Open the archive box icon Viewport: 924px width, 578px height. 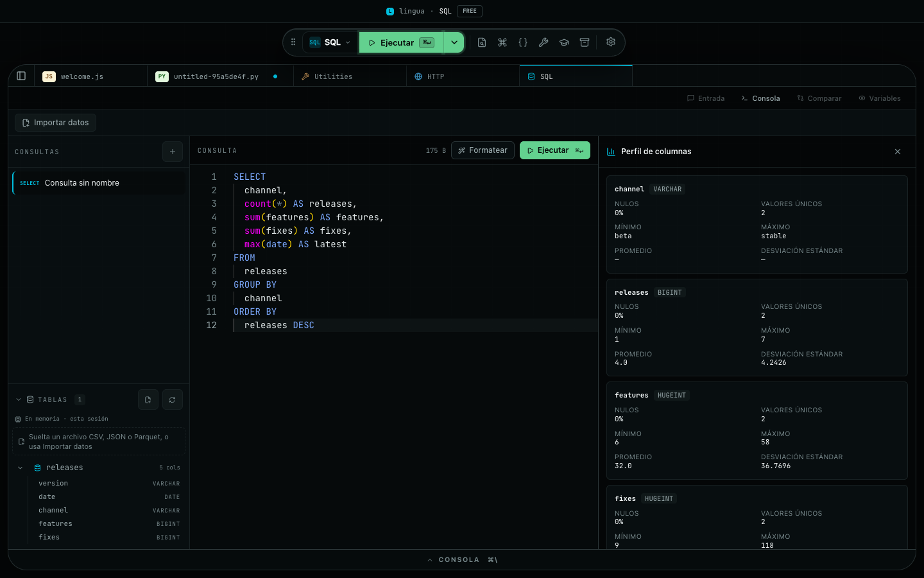(585, 42)
